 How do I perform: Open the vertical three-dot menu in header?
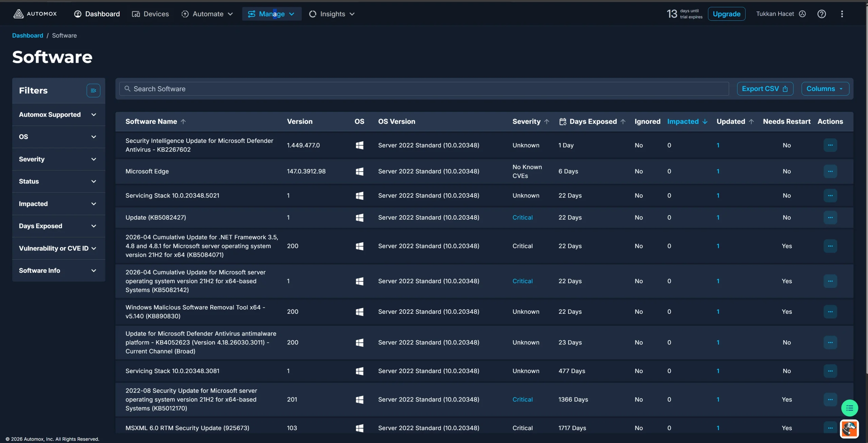click(x=842, y=14)
